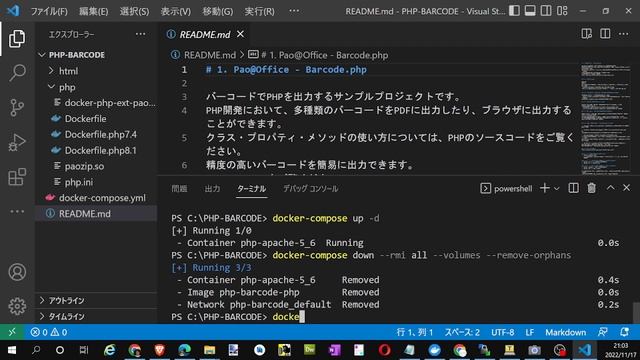
Task: Open the Extensions view
Action: tap(17, 177)
